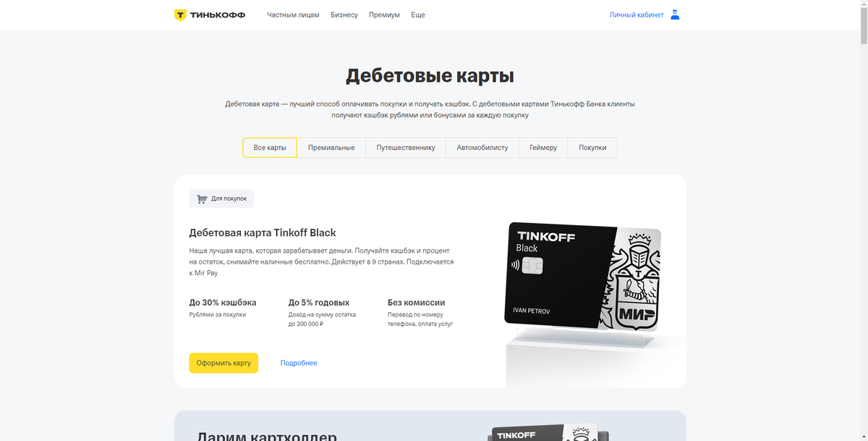Select the Премиум menu item
The image size is (868, 441).
[384, 14]
